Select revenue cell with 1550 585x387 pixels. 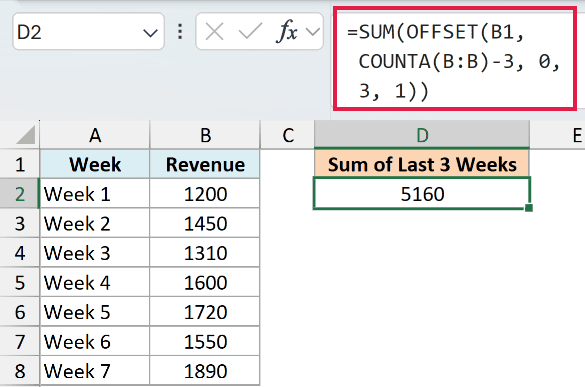point(205,341)
